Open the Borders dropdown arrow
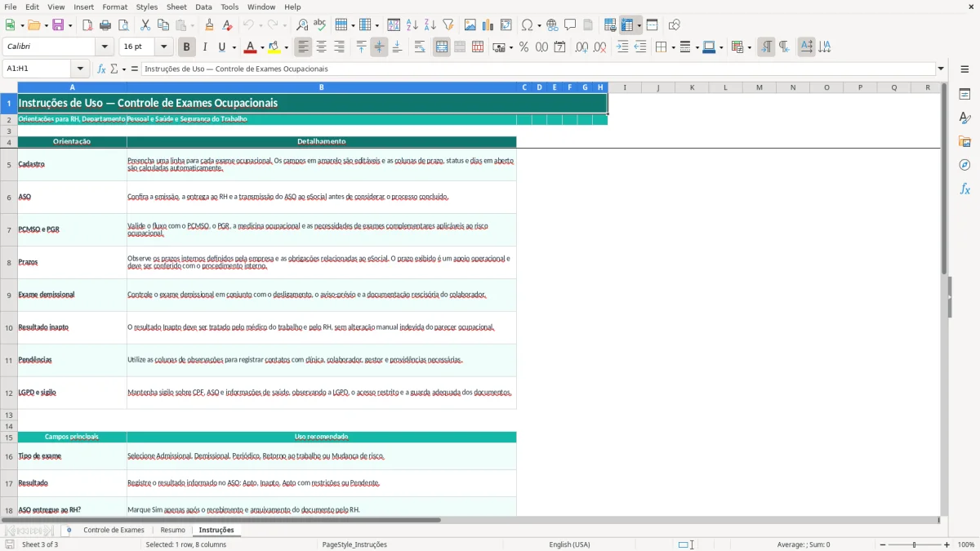This screenshot has width=980, height=551. click(x=672, y=47)
